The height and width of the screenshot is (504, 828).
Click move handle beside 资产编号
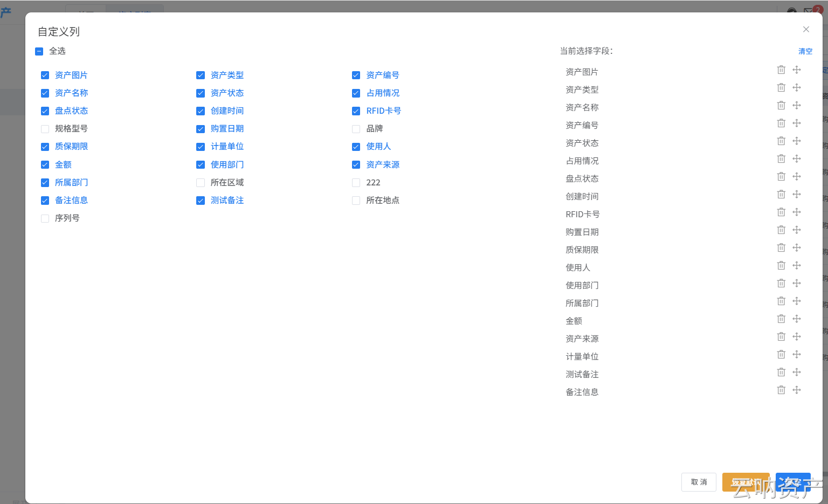797,123
